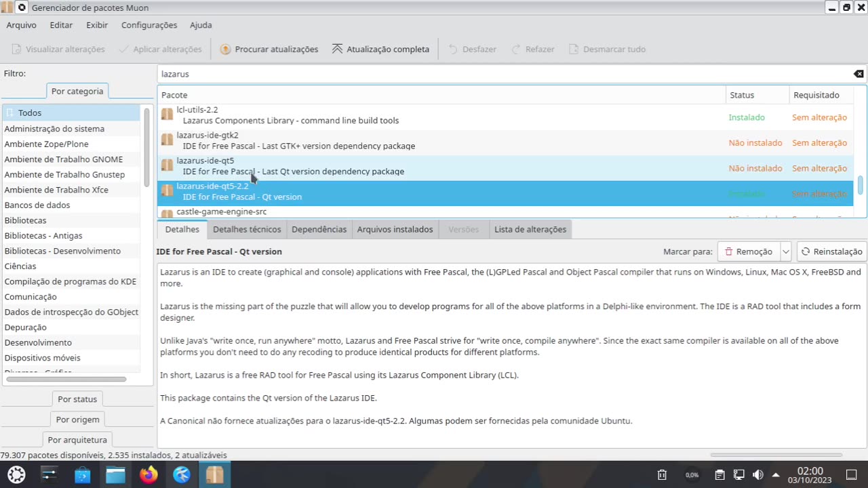Screen dimensions: 868x488
Task: Click the Atualização completa toolbar button
Action: click(380, 49)
